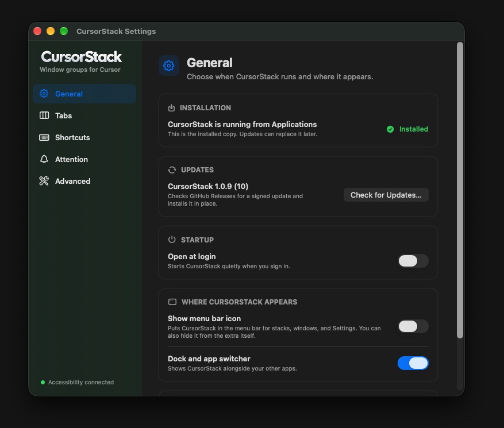Screen dimensions: 504x428
Task: Open the General settings section
Action: point(84,94)
